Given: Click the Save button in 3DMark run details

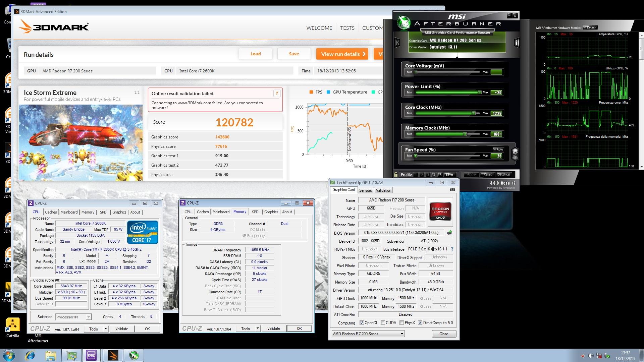Looking at the screenshot, I should (294, 54).
